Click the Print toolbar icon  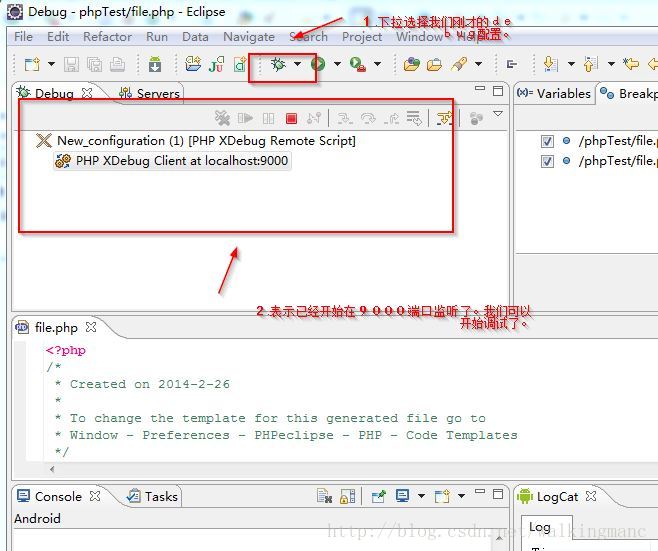click(x=118, y=64)
